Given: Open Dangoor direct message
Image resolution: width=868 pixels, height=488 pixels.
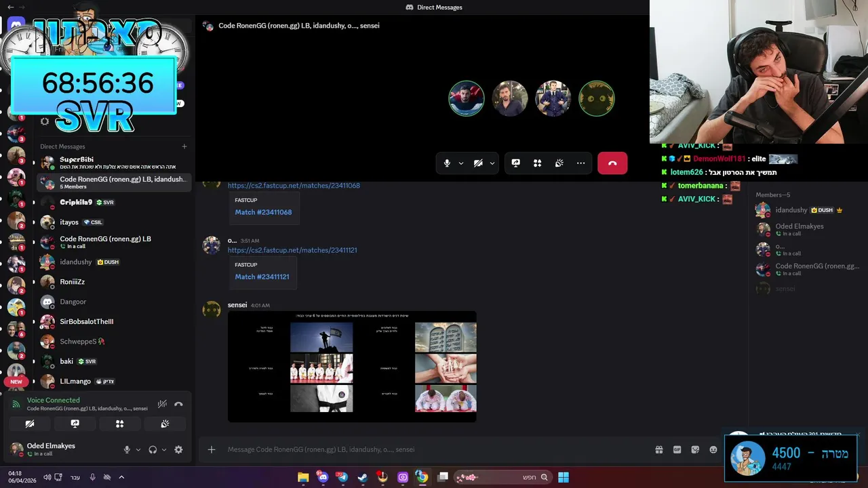Looking at the screenshot, I should [x=113, y=302].
